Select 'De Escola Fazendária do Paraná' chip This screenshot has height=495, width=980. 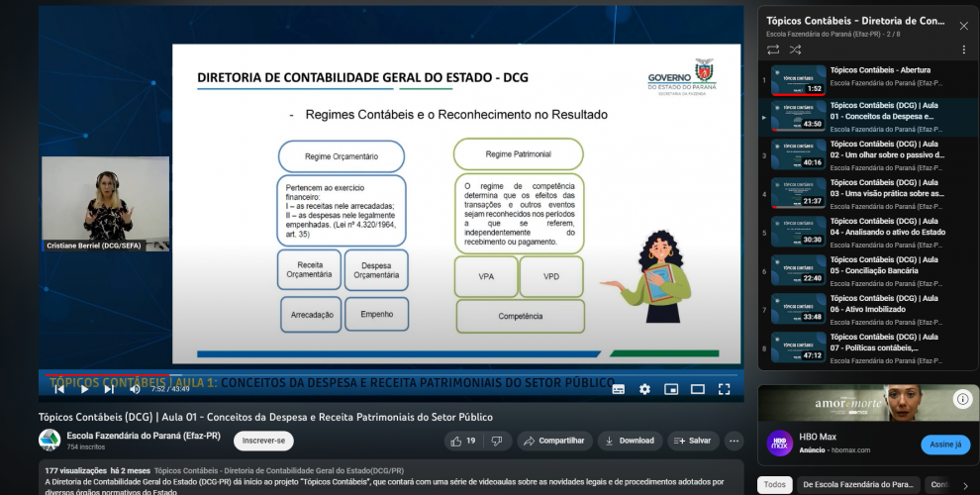click(857, 484)
